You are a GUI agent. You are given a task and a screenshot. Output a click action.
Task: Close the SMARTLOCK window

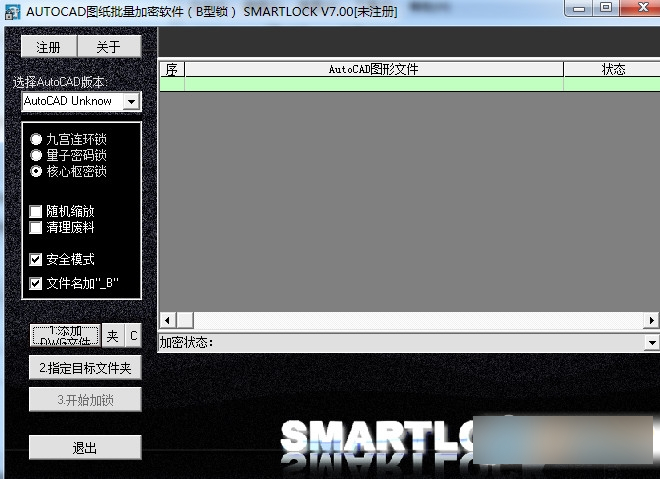[642, 8]
